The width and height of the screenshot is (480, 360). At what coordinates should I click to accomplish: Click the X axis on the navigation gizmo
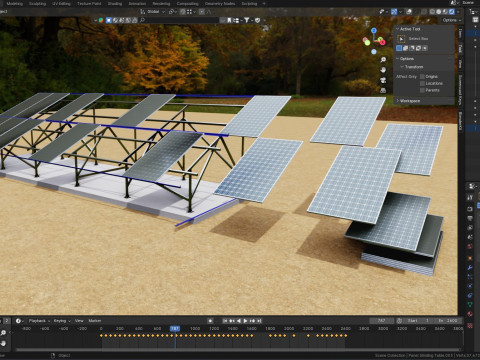pos(382,42)
